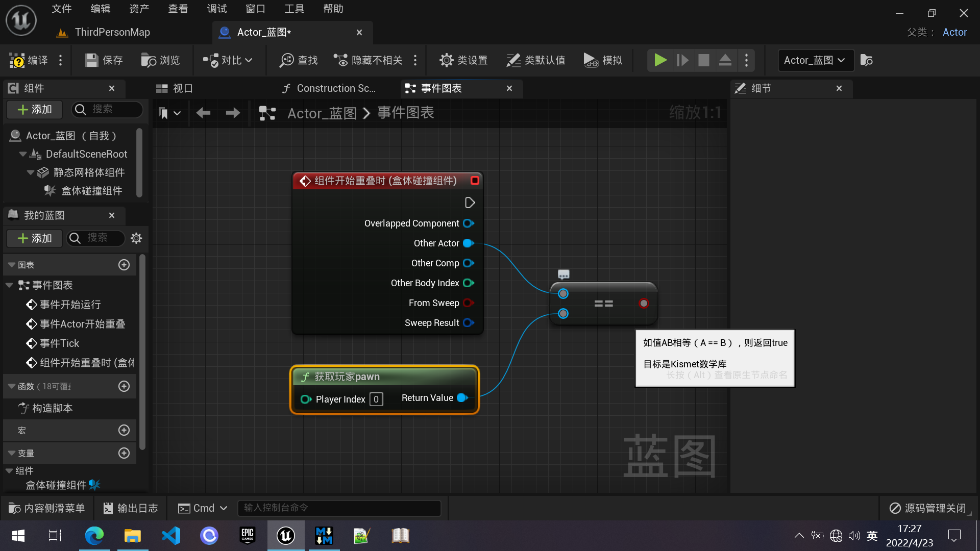This screenshot has height=551, width=980.
Task: Open the 编辑 menu
Action: coord(100,8)
